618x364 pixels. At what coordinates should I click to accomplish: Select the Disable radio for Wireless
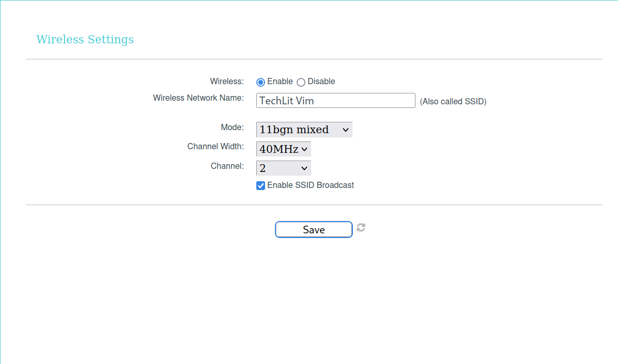pos(300,82)
